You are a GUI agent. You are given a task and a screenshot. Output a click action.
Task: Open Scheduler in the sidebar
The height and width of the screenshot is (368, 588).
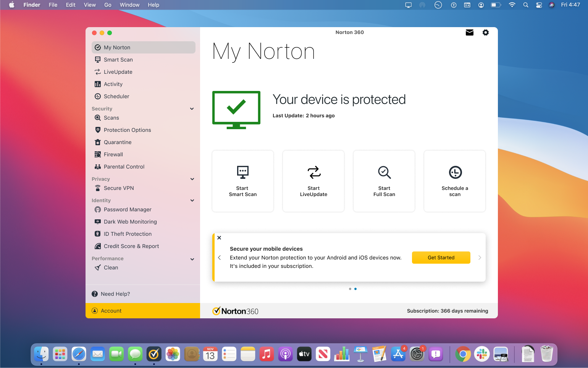pyautogui.click(x=144, y=96)
